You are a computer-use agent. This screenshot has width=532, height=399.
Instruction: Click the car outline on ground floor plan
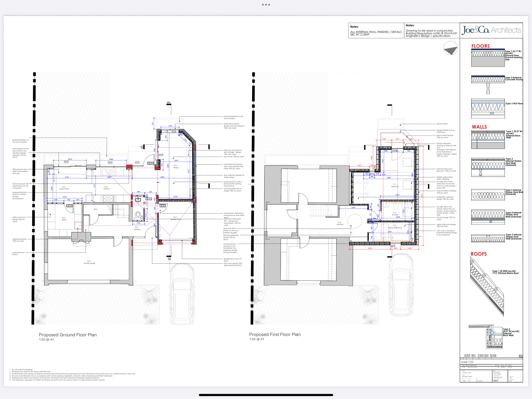pos(182,294)
